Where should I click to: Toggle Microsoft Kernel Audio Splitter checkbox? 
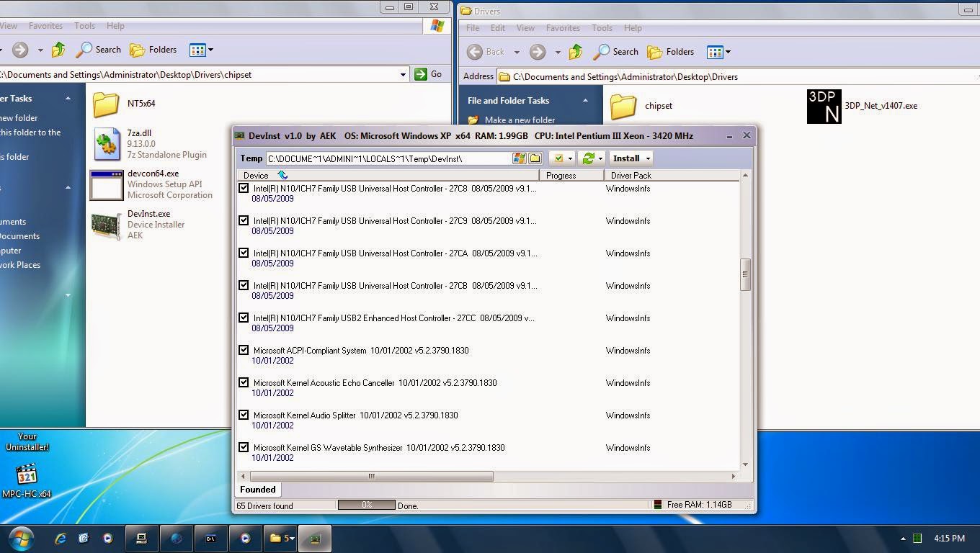pyautogui.click(x=244, y=415)
